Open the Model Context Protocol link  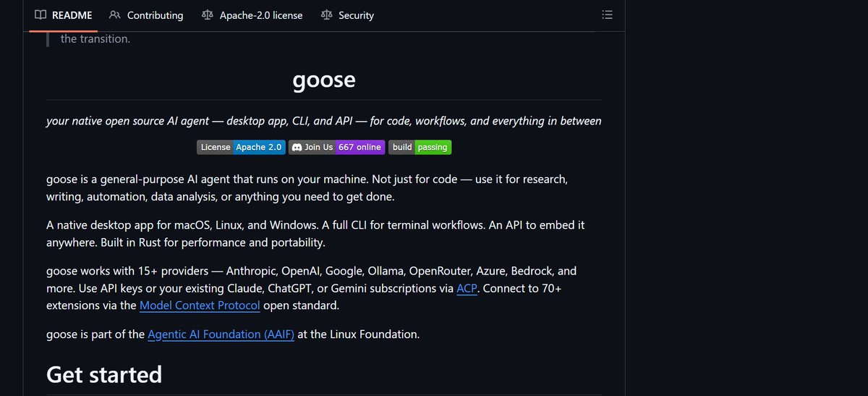(200, 306)
